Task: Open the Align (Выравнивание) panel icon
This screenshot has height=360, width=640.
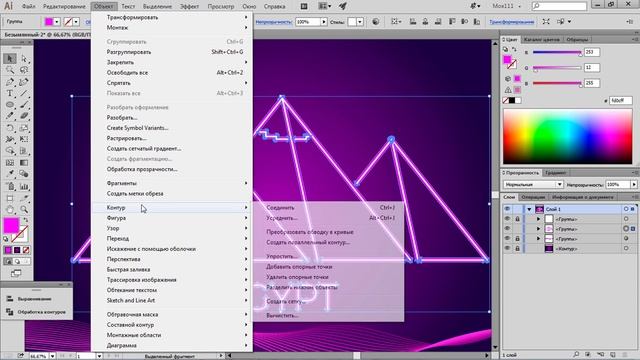Action: (x=10, y=299)
